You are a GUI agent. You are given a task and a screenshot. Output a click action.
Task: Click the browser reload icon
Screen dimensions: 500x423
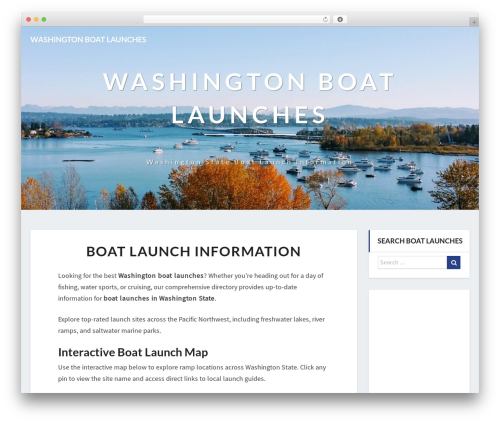pos(325,20)
